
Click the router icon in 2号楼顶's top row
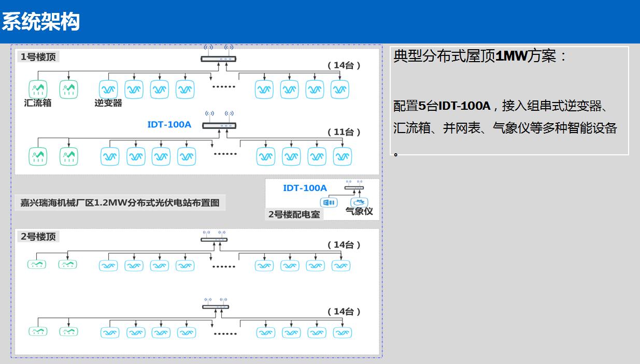click(x=214, y=239)
